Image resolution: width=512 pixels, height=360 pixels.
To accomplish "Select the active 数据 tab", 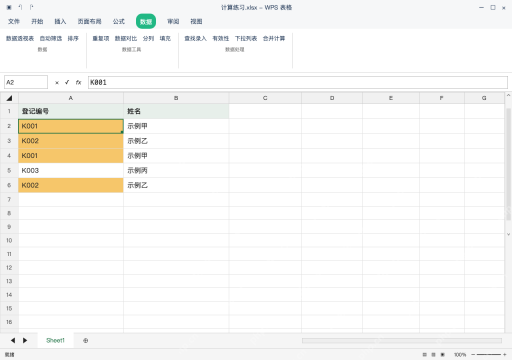I will 146,21.
